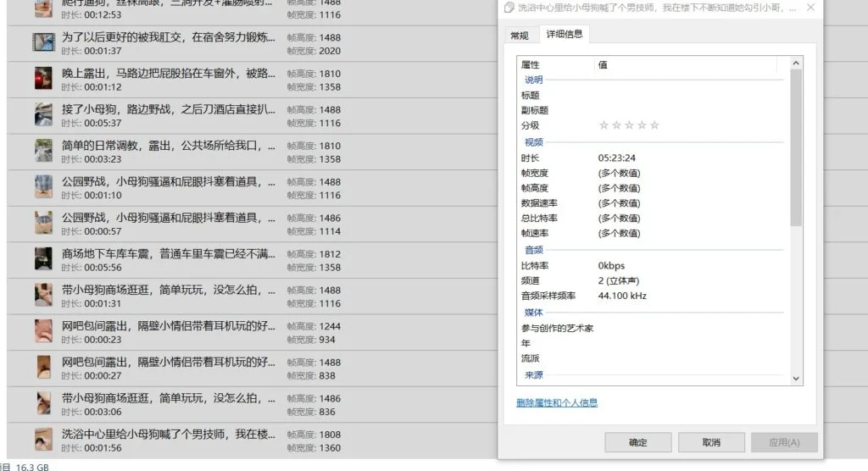The image size is (868, 471).
Task: Click the vertical scrollbar thumb in the details list
Action: coord(796,148)
